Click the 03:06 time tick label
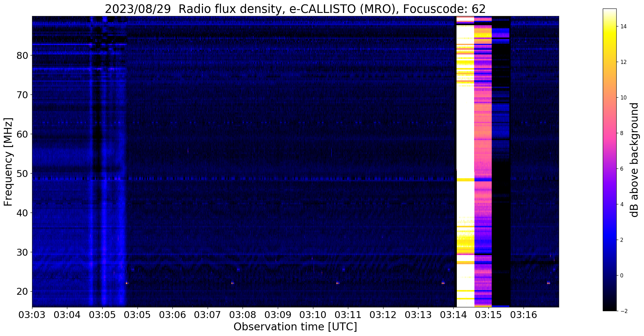 (172, 315)
